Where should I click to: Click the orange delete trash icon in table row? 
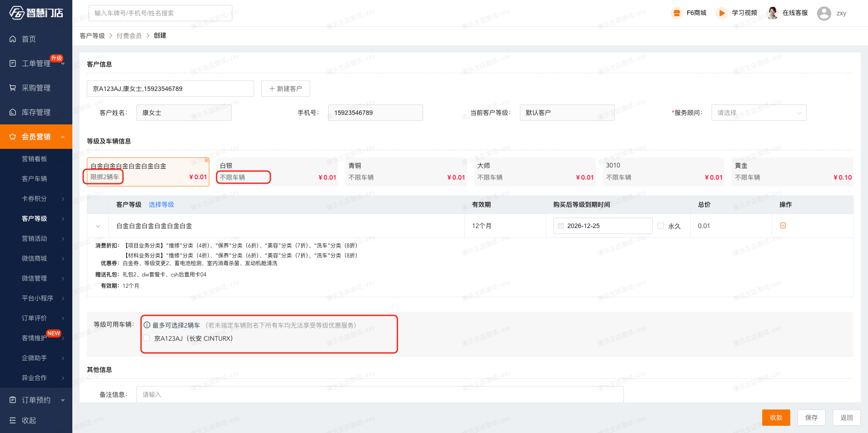point(783,225)
